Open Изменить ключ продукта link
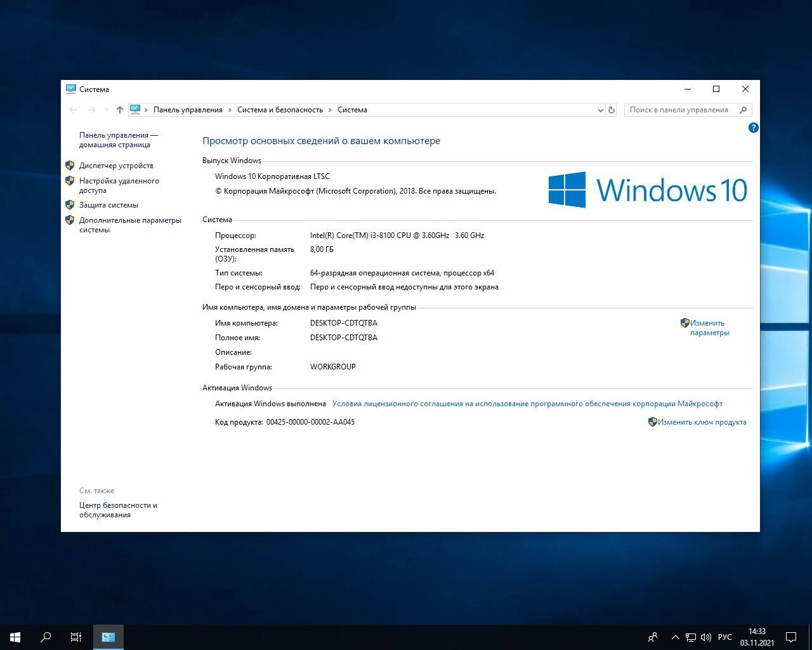 coord(702,422)
